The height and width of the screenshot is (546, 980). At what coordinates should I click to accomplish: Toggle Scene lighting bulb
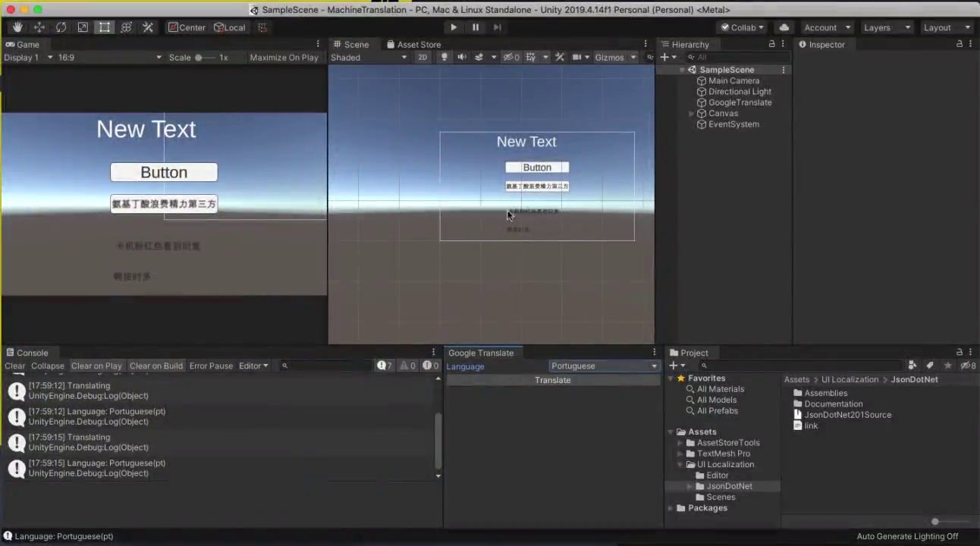[x=444, y=57]
